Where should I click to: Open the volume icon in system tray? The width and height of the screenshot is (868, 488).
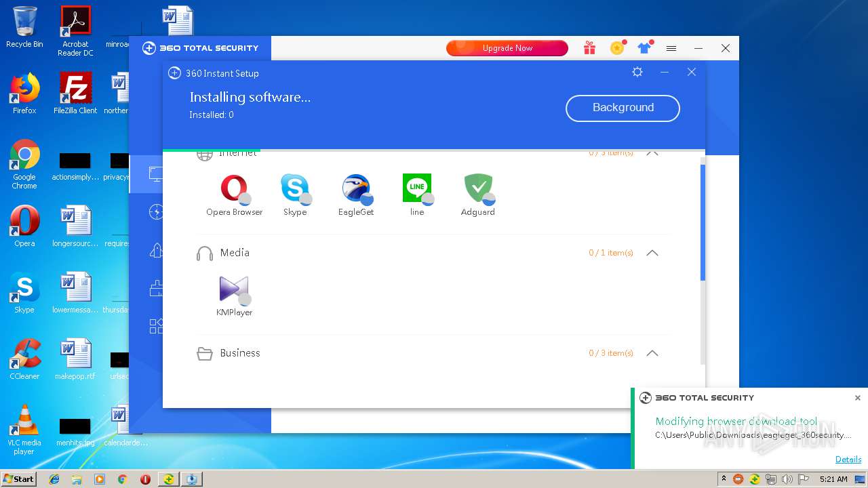[787, 479]
